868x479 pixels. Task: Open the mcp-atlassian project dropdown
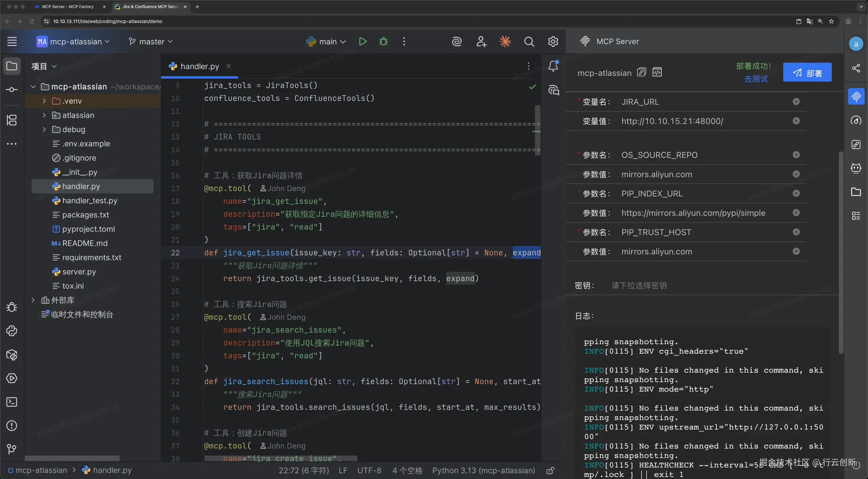point(73,41)
